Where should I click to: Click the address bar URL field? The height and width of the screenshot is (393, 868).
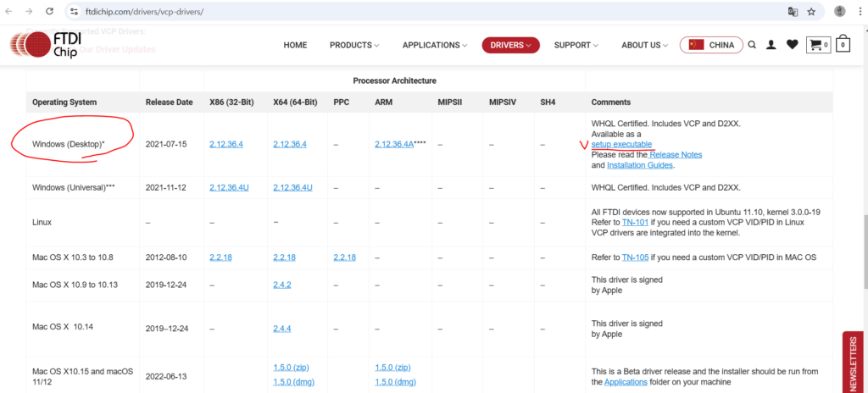click(x=431, y=11)
